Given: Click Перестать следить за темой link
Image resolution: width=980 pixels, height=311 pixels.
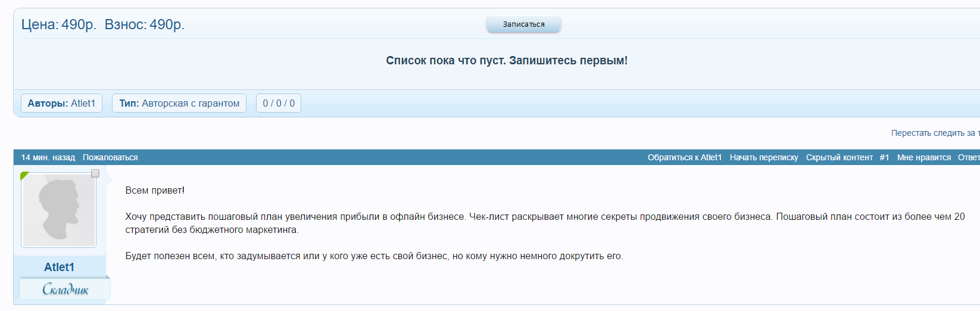Looking at the screenshot, I should [935, 133].
